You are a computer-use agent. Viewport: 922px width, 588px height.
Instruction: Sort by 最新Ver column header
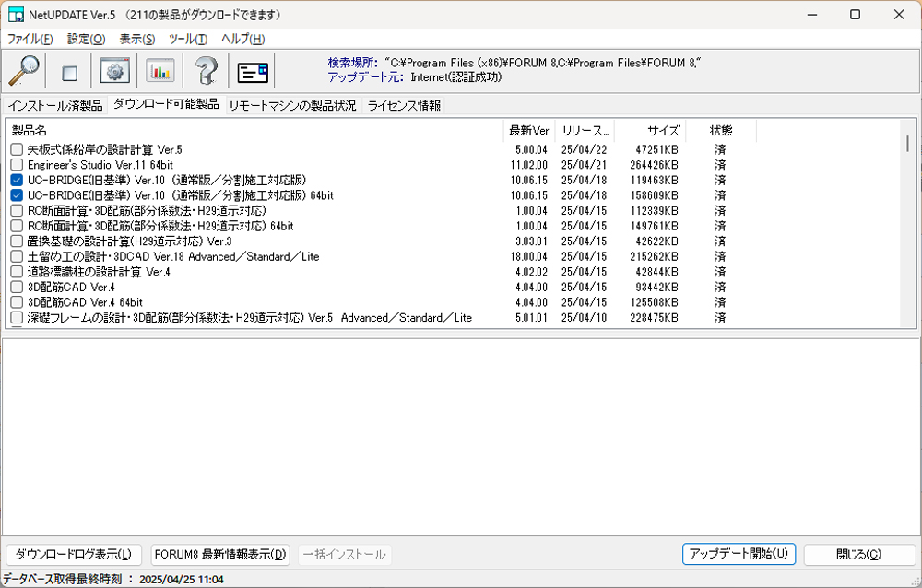click(529, 131)
